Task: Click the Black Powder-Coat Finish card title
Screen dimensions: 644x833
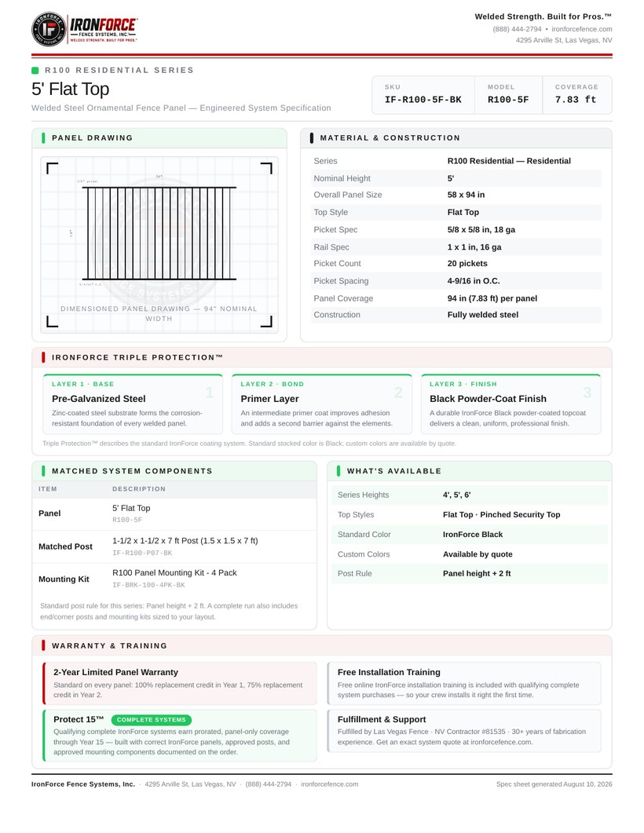Action: pyautogui.click(x=488, y=399)
